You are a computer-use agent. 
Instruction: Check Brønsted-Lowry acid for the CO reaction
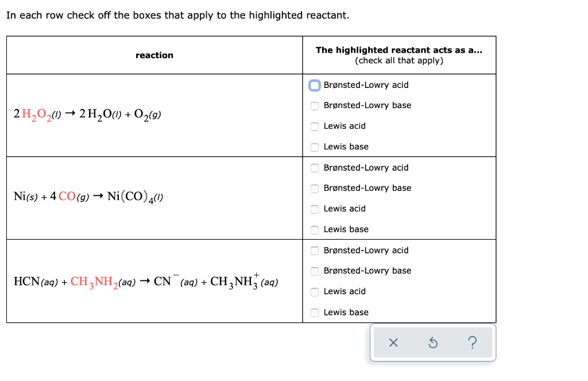315,168
